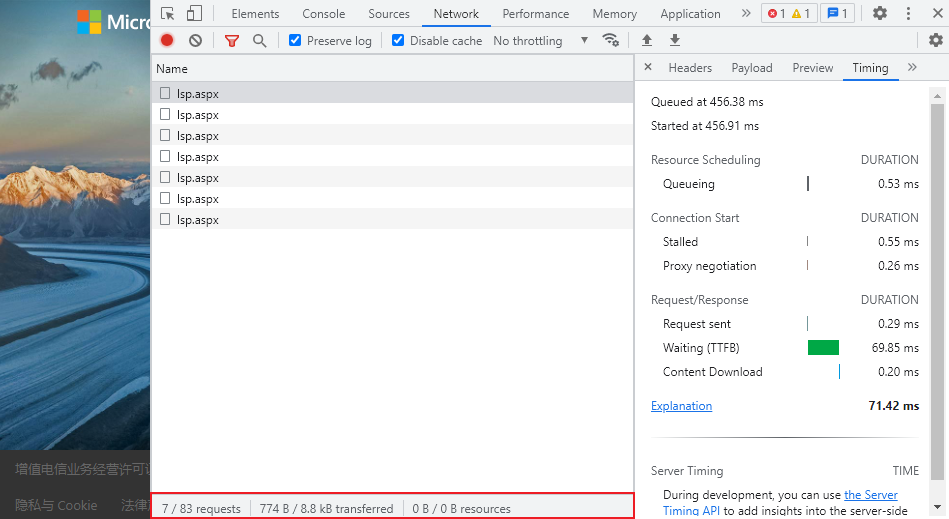This screenshot has width=949, height=519.
Task: Click the export HAR download arrow
Action: coord(675,41)
